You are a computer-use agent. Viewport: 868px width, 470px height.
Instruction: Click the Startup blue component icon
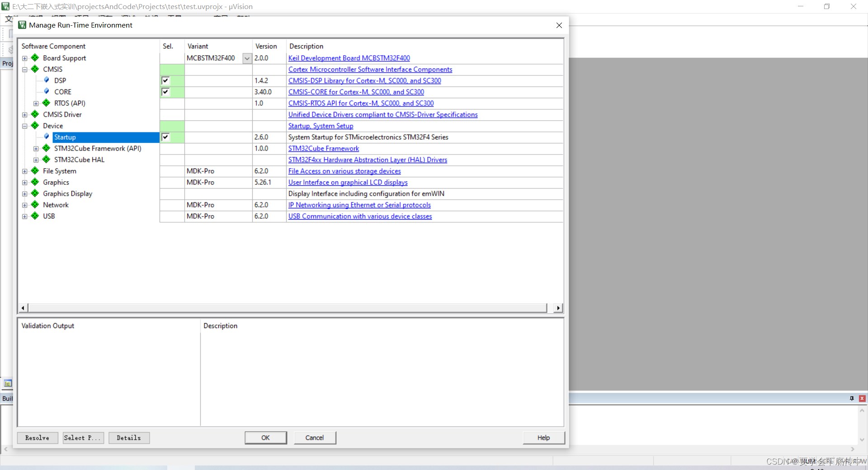tap(47, 136)
